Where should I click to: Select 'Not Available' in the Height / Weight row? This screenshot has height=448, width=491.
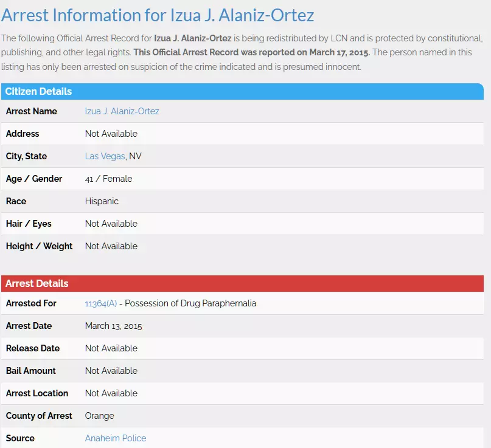[x=111, y=246]
